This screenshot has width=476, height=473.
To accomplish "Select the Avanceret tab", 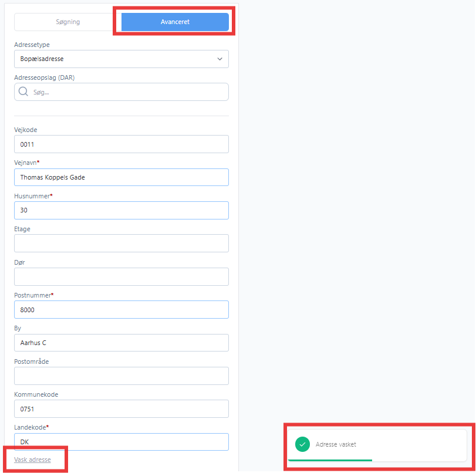I will (x=175, y=22).
